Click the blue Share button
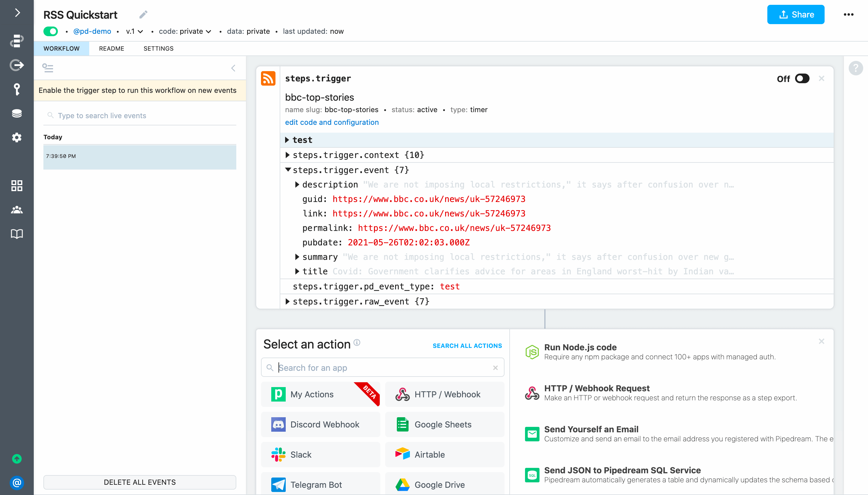This screenshot has width=868, height=495. pos(795,14)
